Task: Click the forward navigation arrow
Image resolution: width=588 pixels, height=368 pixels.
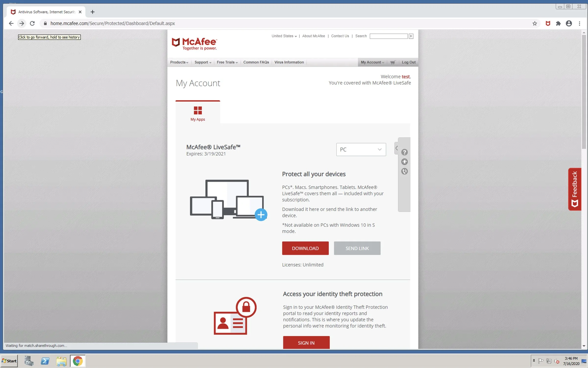Action: click(x=22, y=23)
